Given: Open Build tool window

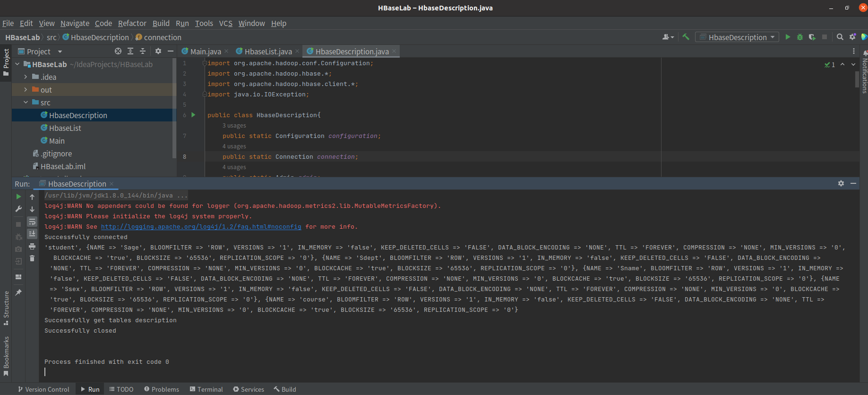Looking at the screenshot, I should coord(285,389).
